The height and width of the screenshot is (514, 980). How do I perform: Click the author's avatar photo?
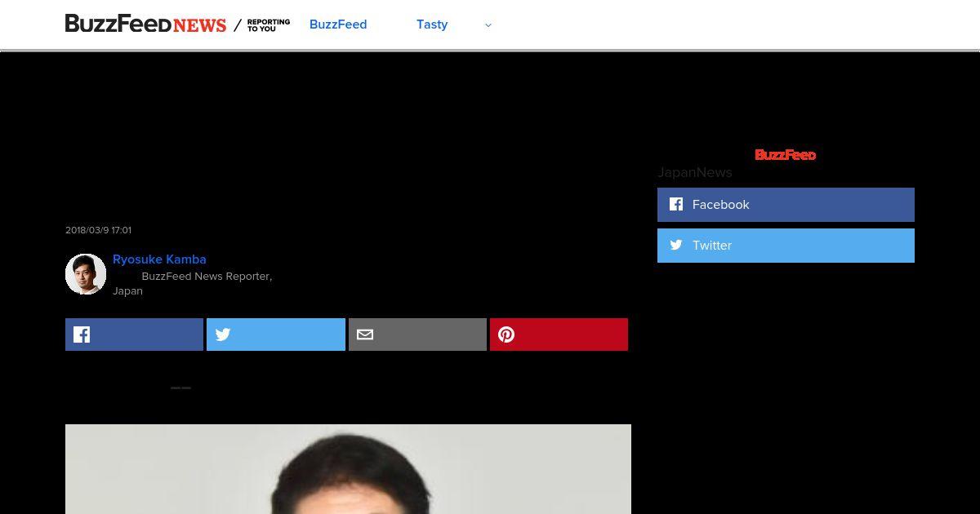(86, 274)
